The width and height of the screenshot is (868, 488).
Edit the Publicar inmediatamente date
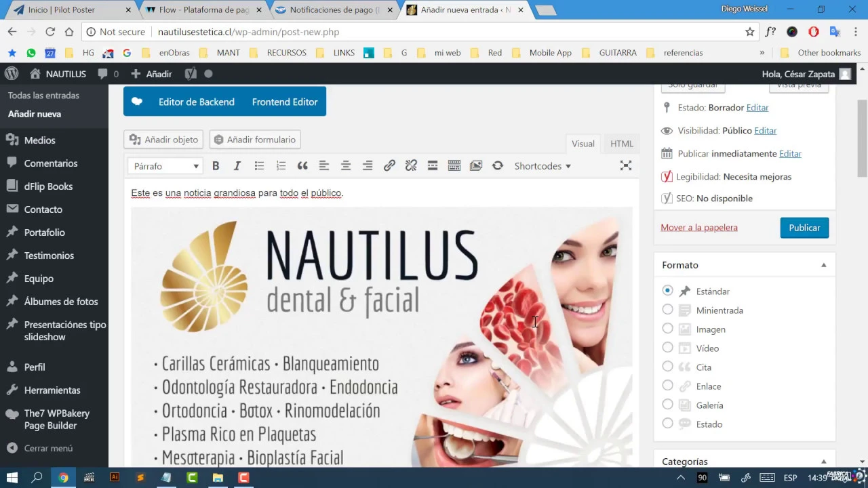(x=790, y=154)
